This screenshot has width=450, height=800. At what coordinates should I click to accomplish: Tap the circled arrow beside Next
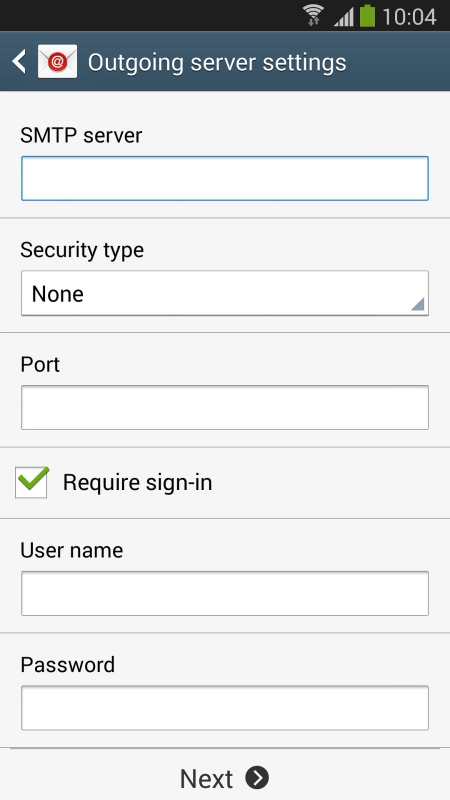[257, 778]
